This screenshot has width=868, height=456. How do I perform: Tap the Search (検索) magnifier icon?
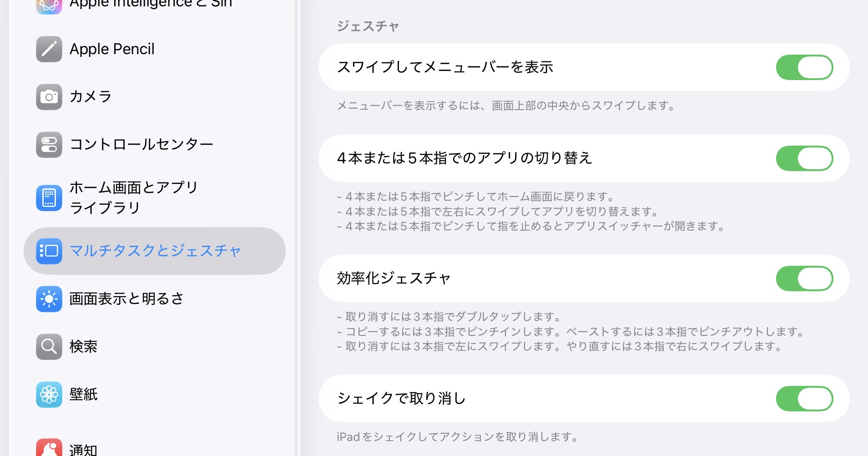[x=49, y=347]
